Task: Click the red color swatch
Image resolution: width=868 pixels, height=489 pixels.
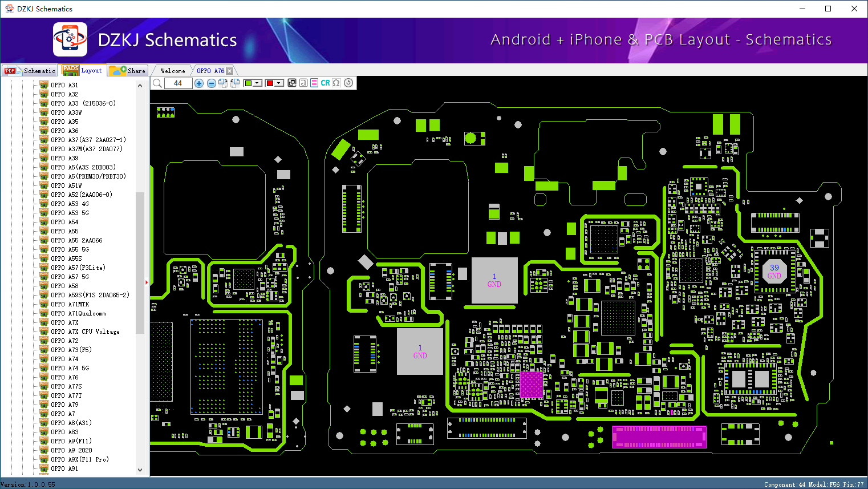Action: tap(270, 83)
